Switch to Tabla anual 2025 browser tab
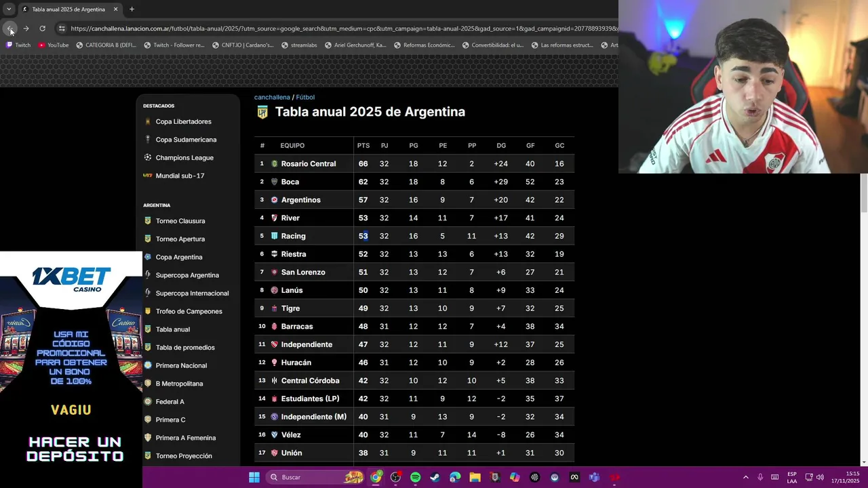This screenshot has height=488, width=868. (x=68, y=9)
